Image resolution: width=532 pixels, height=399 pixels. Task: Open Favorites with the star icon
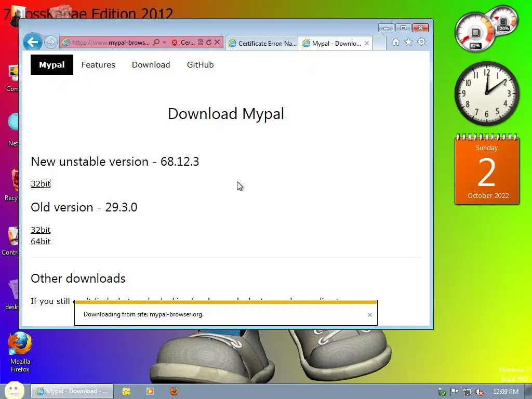[408, 42]
